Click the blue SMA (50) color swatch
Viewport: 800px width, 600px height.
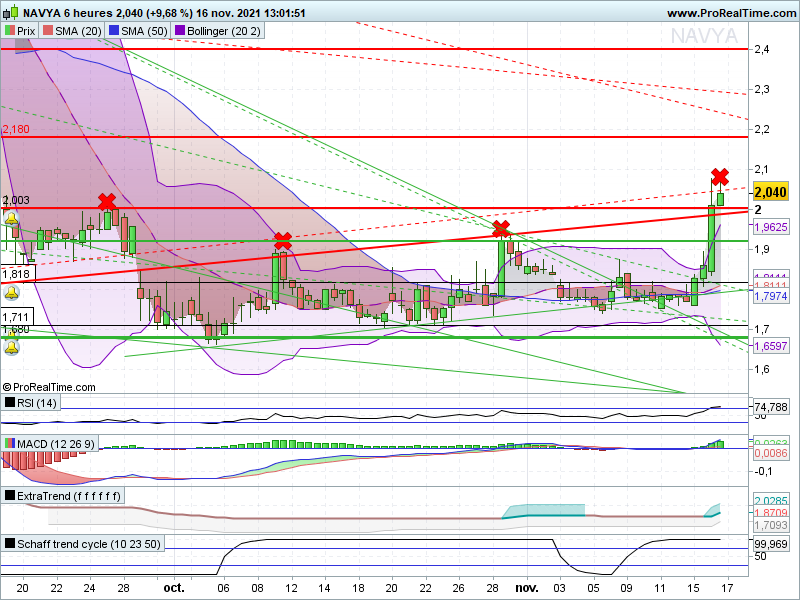tap(114, 31)
